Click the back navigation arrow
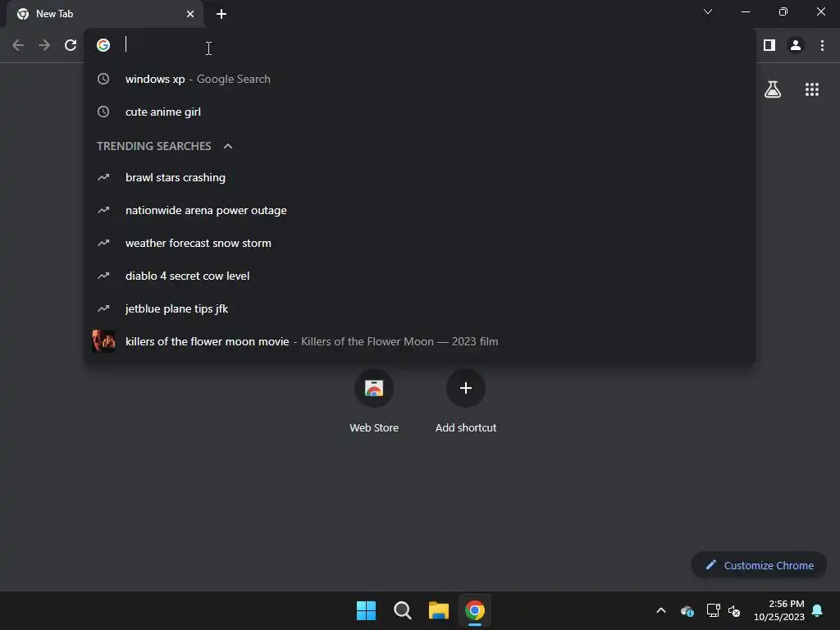 pyautogui.click(x=18, y=45)
